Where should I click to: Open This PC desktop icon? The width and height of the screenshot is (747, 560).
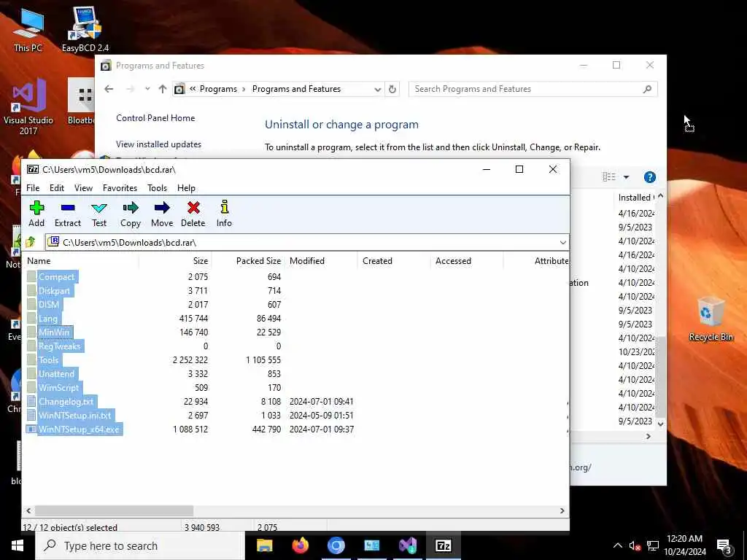pyautogui.click(x=28, y=29)
